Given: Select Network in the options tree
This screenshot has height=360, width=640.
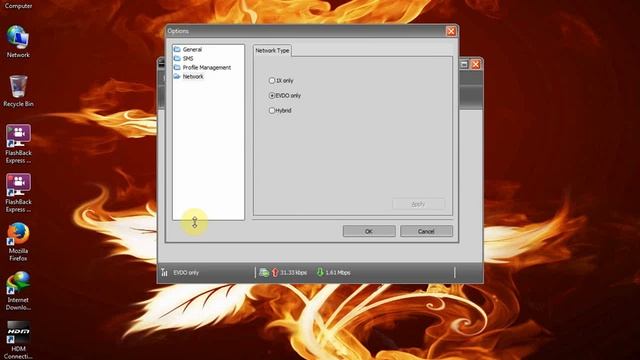Looking at the screenshot, I should [x=193, y=76].
